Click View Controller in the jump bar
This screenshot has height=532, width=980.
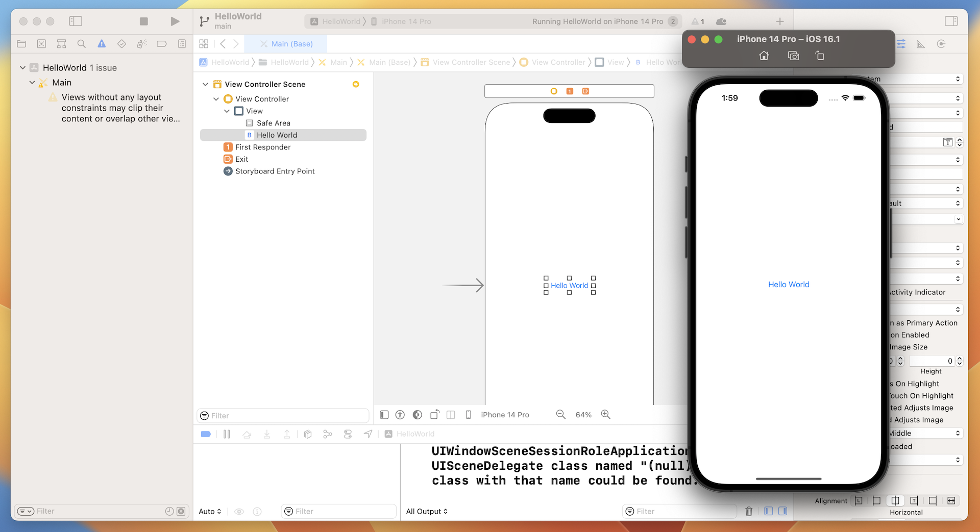click(x=558, y=62)
